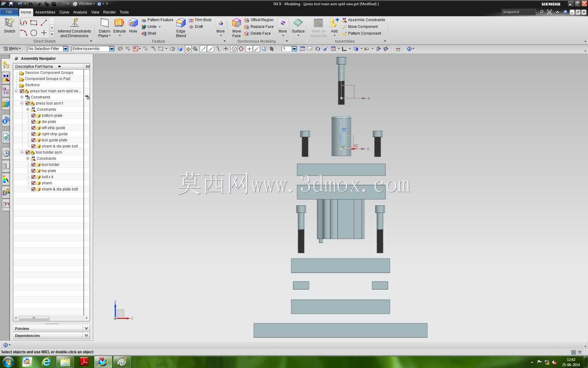The image size is (588, 368).
Task: Focus the command finder search field
Action: coord(518,12)
